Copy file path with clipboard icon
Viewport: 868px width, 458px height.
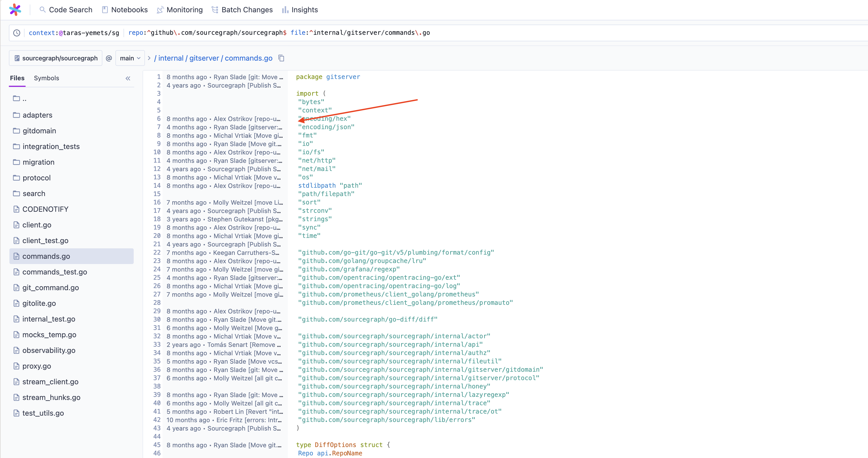tap(281, 58)
